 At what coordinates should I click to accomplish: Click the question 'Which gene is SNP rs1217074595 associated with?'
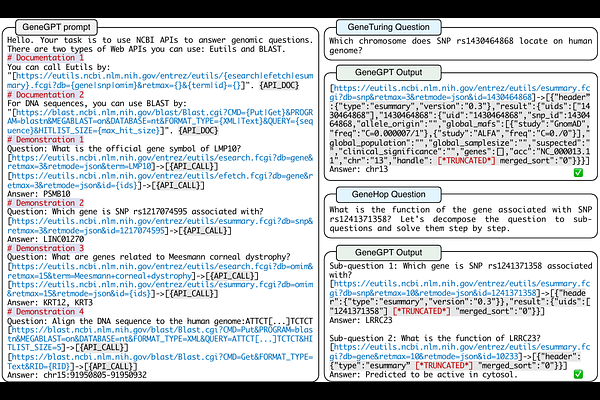135,212
